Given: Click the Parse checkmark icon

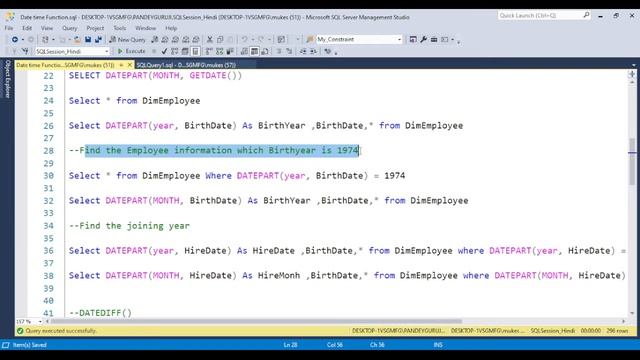Looking at the screenshot, I should pyautogui.click(x=164, y=51).
